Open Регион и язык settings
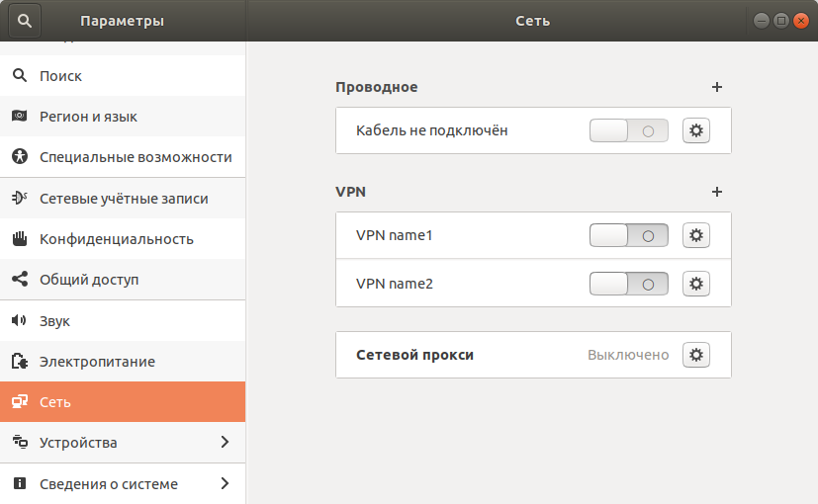Screen dimensions: 818x504 (x=88, y=117)
